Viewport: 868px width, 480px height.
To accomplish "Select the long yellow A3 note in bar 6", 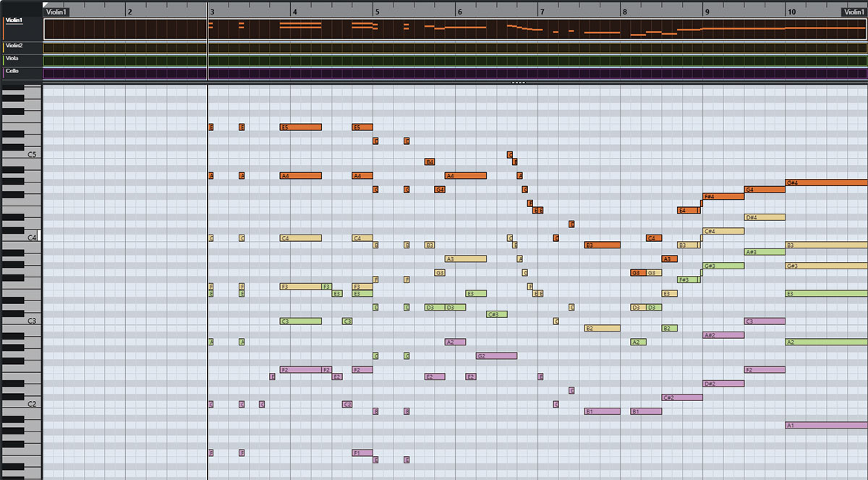I will pos(466,258).
